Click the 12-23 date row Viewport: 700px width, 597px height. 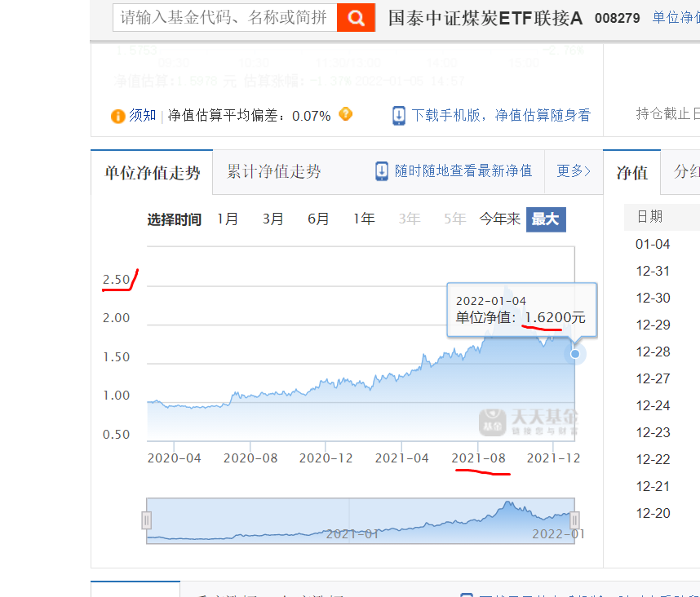pyautogui.click(x=653, y=432)
